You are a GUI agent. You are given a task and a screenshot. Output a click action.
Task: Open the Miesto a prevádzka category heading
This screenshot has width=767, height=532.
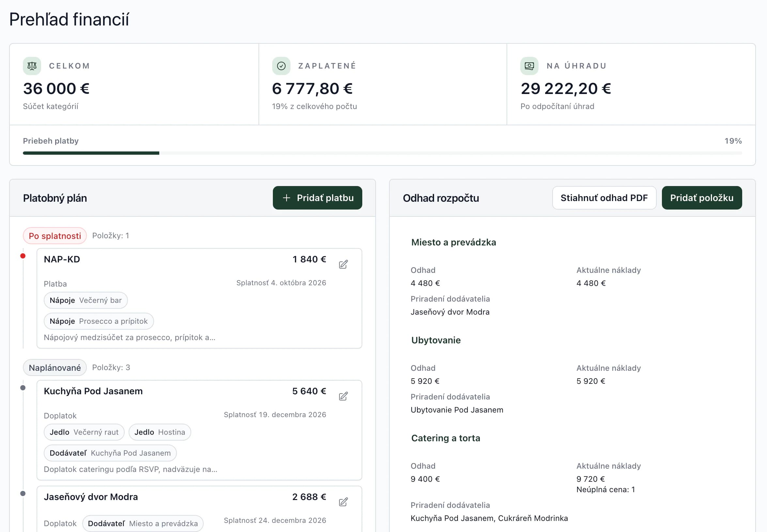[x=453, y=242]
